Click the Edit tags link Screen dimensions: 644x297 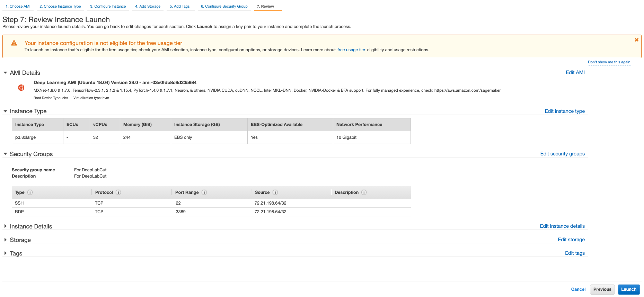pos(575,253)
